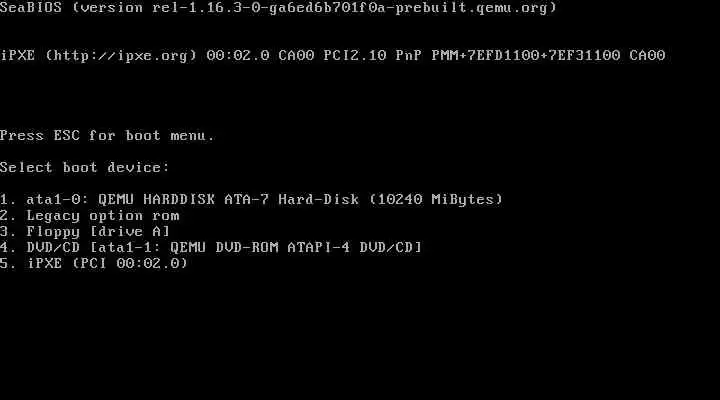Click the '[drive A]' bracket text
The height and width of the screenshot is (400, 720).
point(130,231)
